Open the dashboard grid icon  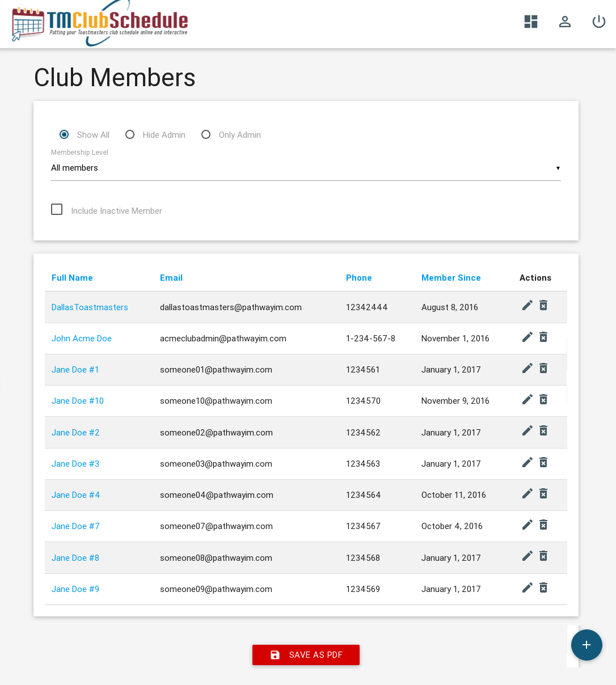click(x=531, y=22)
